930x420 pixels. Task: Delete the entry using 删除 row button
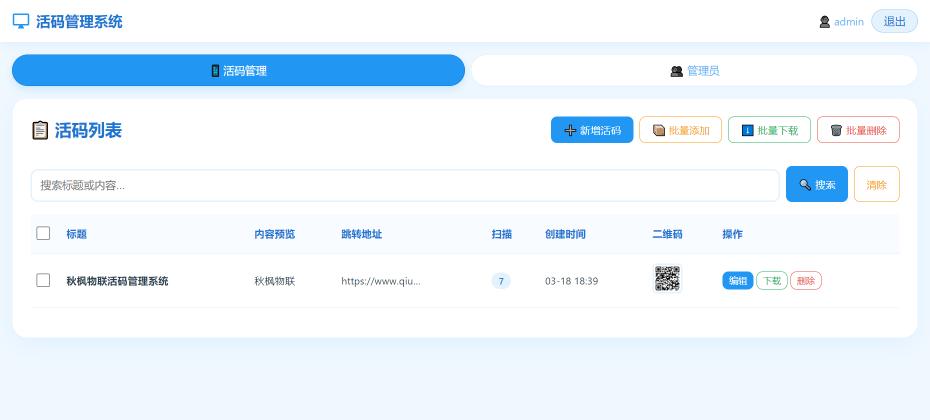(805, 281)
